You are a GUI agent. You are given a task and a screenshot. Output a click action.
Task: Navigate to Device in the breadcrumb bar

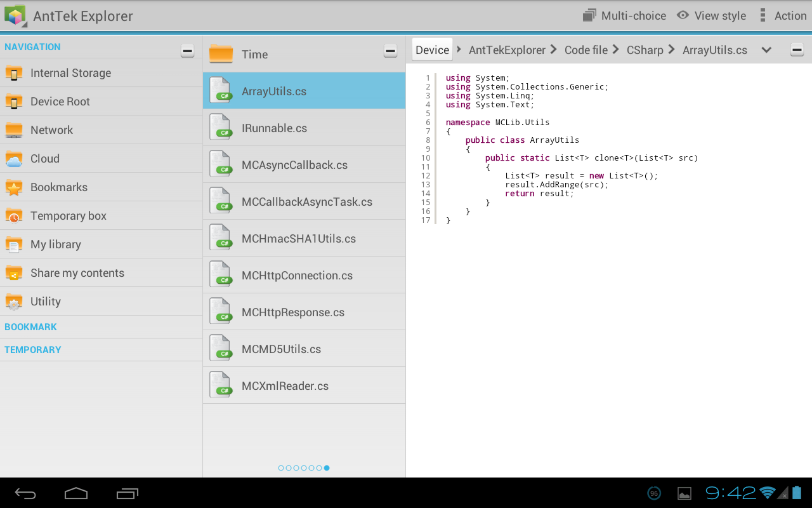(432, 50)
